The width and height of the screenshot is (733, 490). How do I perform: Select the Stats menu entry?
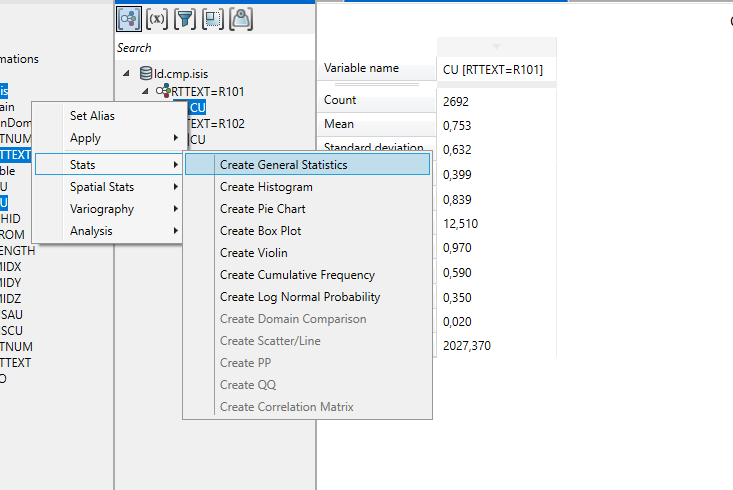pos(108,165)
